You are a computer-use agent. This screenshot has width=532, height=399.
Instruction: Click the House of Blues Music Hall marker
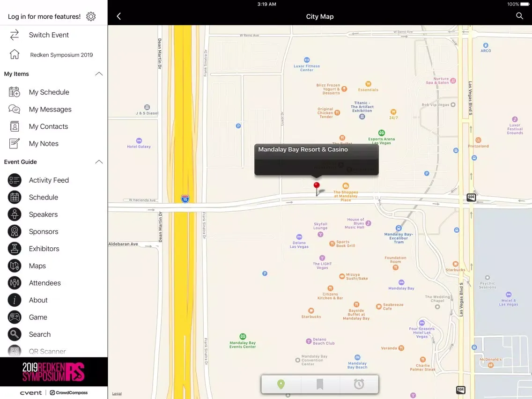tap(369, 223)
